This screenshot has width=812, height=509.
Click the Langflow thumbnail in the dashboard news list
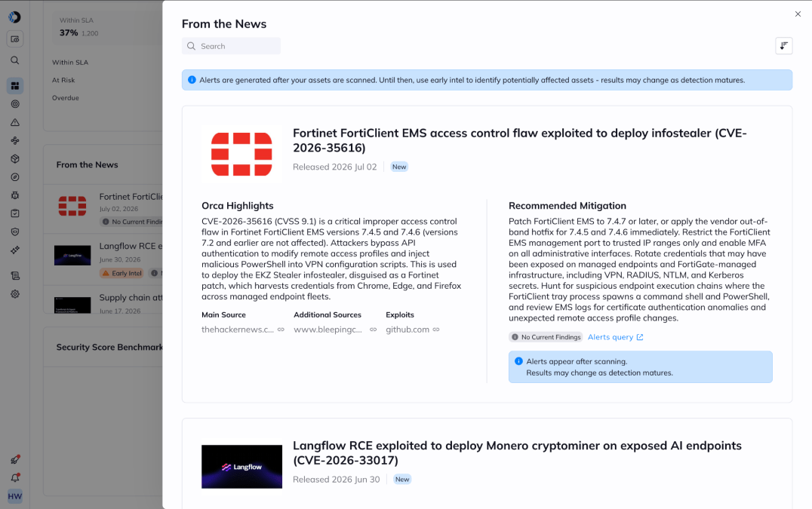click(72, 256)
